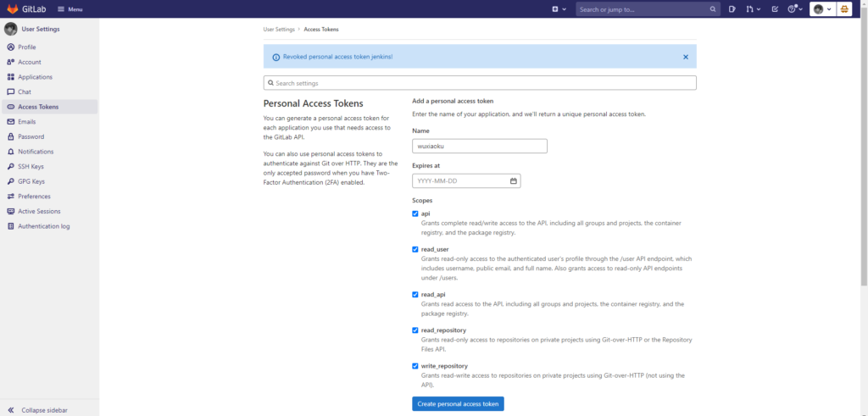Click the calendar icon in Expires at field
This screenshot has height=416, width=868.
(x=513, y=180)
